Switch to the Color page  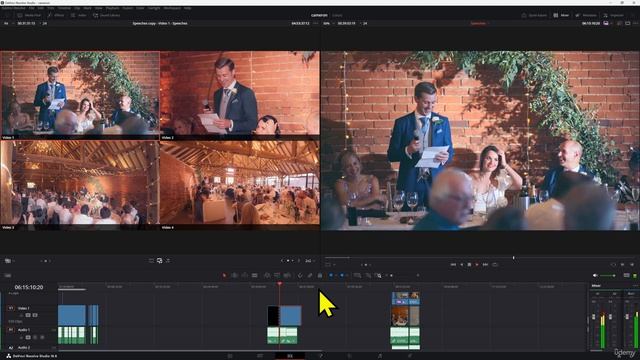click(349, 356)
